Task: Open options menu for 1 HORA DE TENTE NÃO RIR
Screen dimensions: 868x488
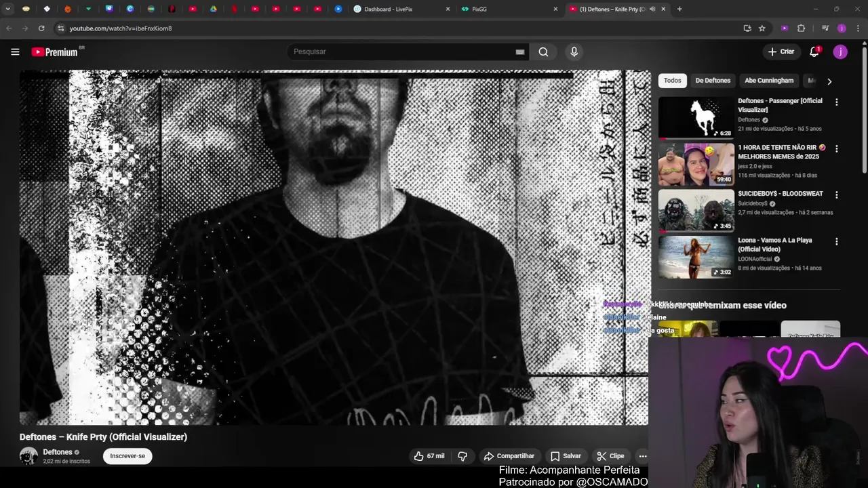Action: coord(836,148)
